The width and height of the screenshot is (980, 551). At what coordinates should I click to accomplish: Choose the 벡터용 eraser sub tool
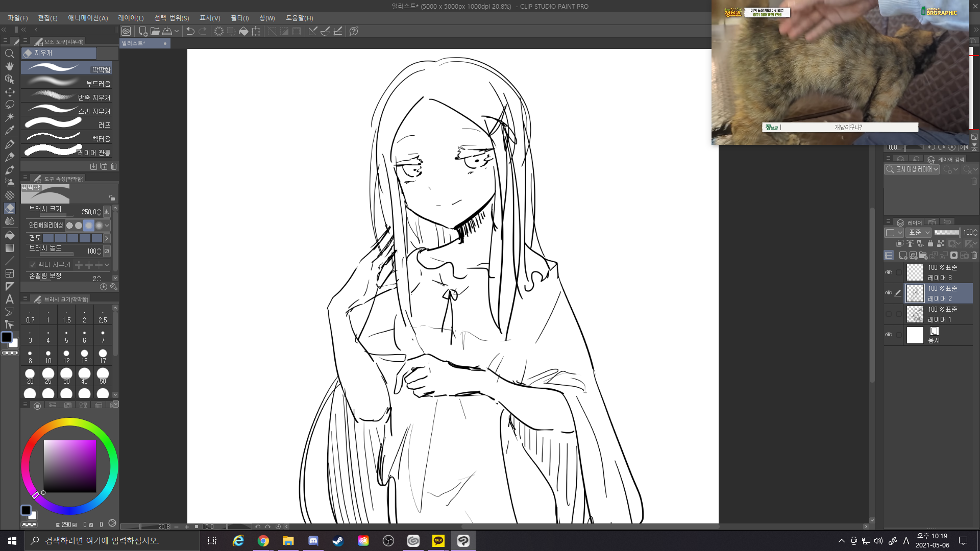(66, 138)
